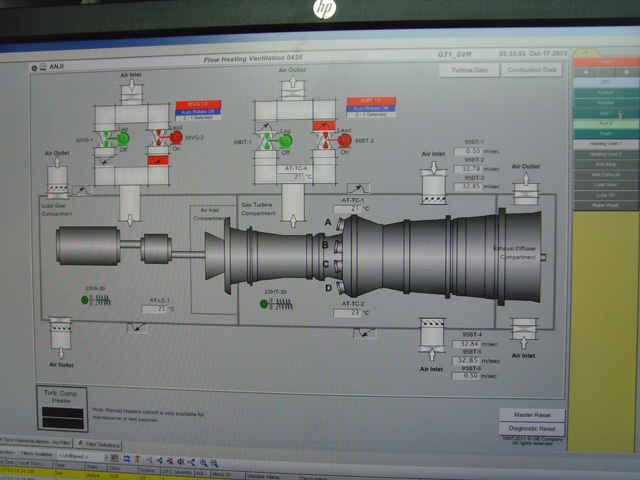Click the zoom in magnifier in alarm toolbar
Viewport: 640px width, 480px height.
click(x=203, y=462)
